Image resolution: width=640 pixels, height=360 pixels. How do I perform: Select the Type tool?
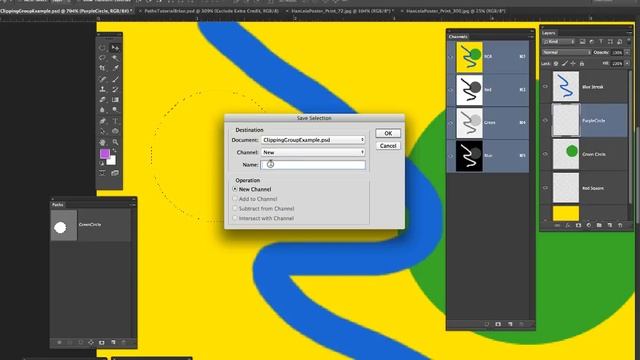tap(115, 121)
